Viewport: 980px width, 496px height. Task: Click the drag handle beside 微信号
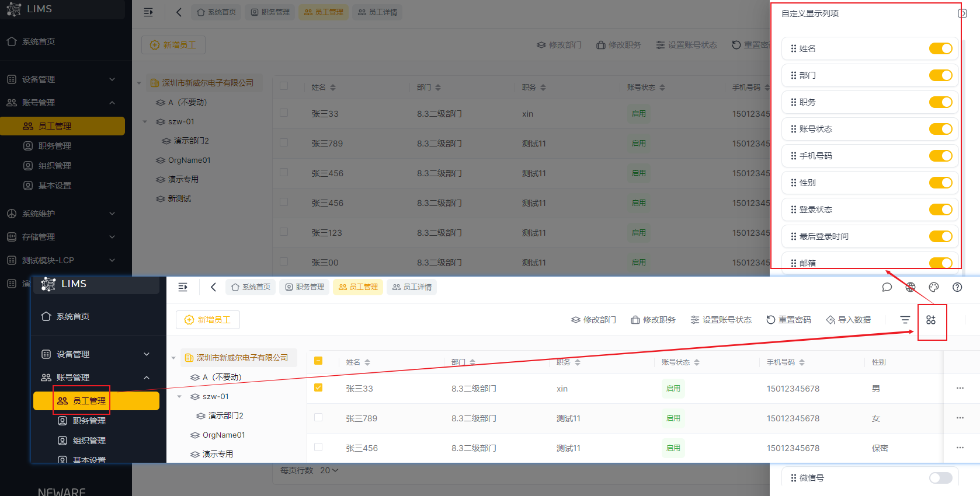coord(794,478)
